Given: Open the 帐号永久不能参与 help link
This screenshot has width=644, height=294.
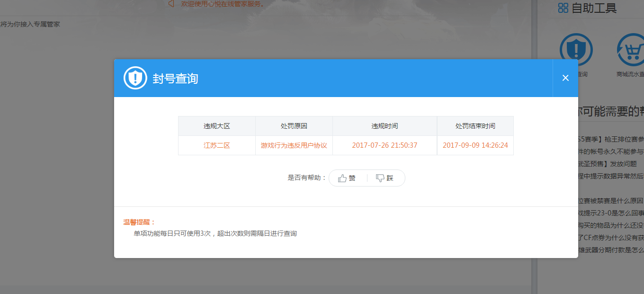Looking at the screenshot, I should [611, 151].
